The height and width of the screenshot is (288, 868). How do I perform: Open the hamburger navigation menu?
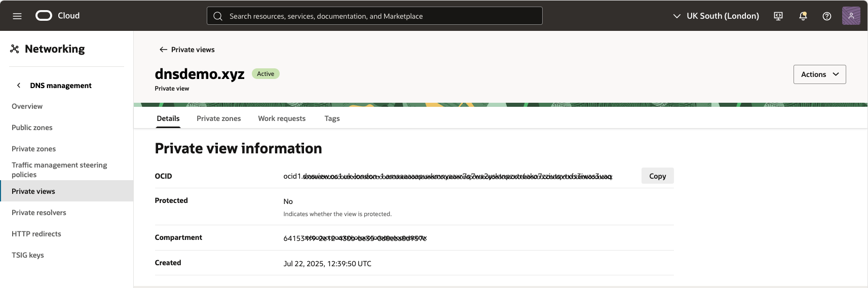click(x=17, y=16)
